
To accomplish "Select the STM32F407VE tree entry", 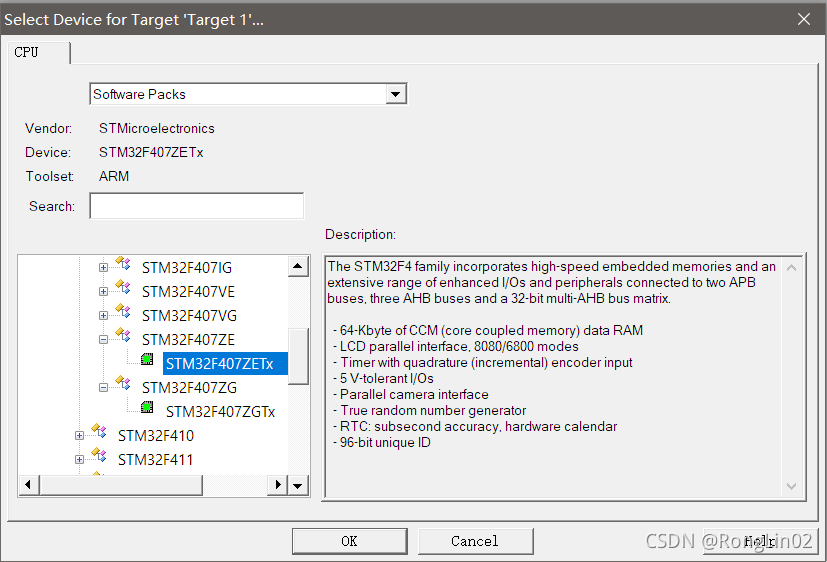I will [x=188, y=292].
